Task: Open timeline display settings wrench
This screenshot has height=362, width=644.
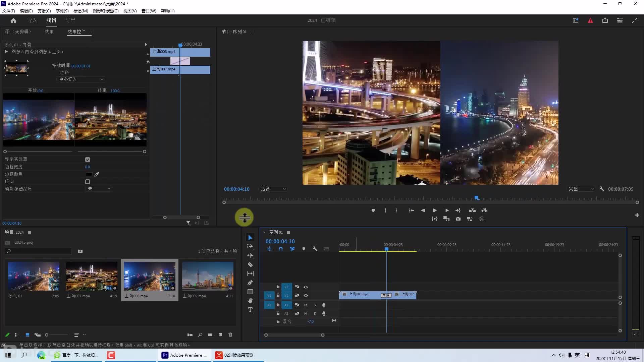Action: [x=315, y=249]
